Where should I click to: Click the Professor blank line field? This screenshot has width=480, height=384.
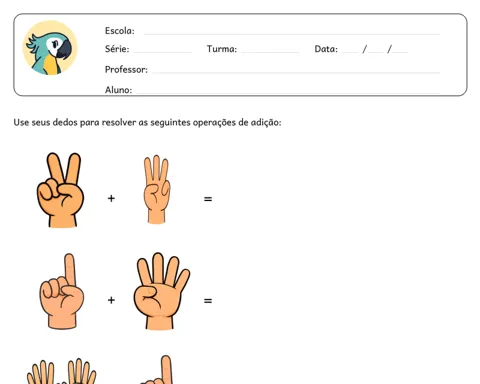[x=296, y=72]
